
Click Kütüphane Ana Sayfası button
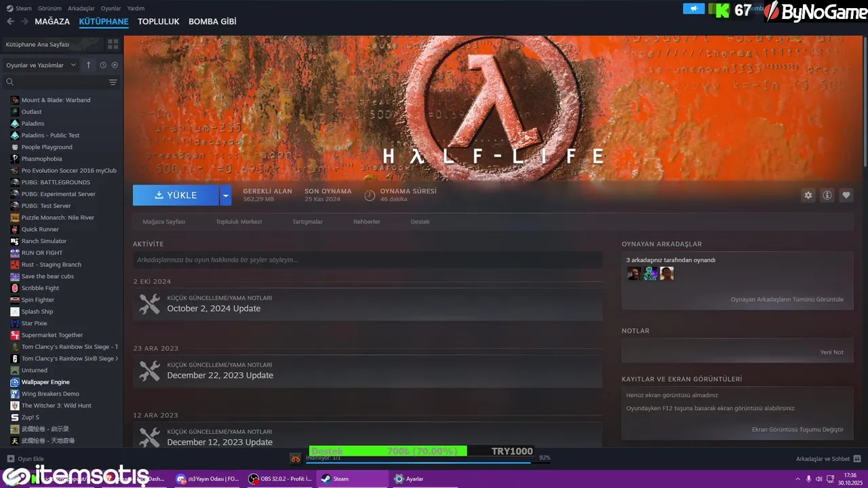tap(52, 44)
